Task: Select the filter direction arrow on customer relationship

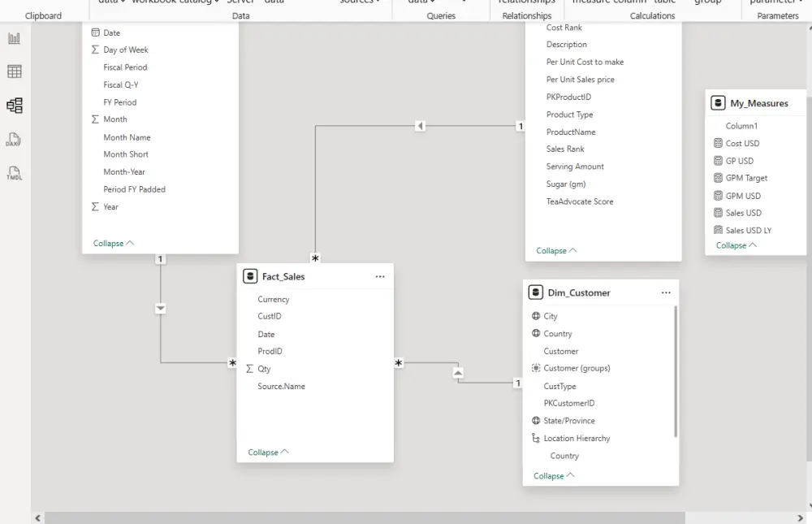Action: point(458,373)
